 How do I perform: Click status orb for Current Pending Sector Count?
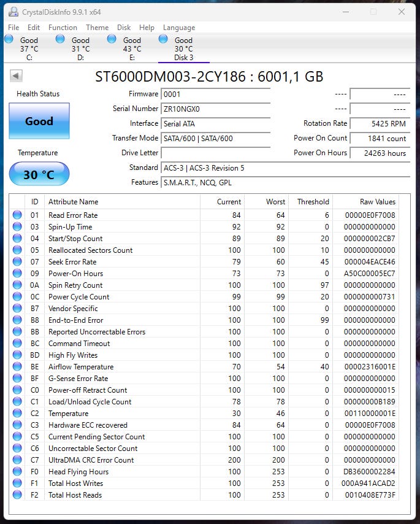17,436
